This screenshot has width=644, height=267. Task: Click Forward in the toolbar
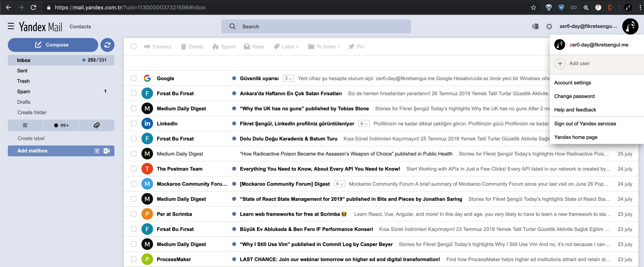(x=157, y=46)
